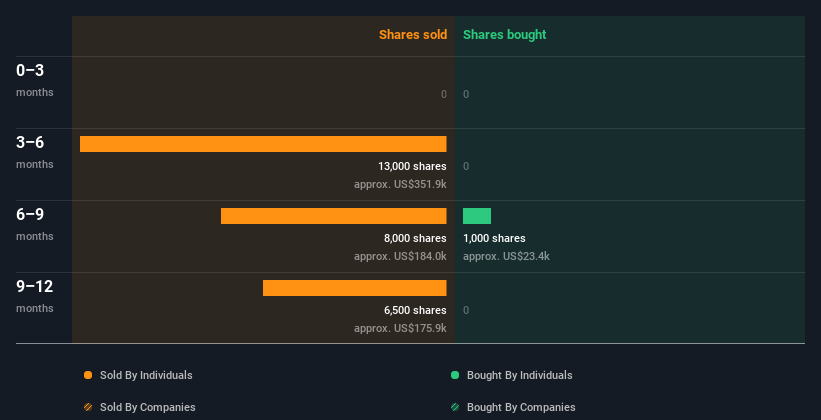Select the Shares bought column header
821x420 pixels.
(505, 35)
